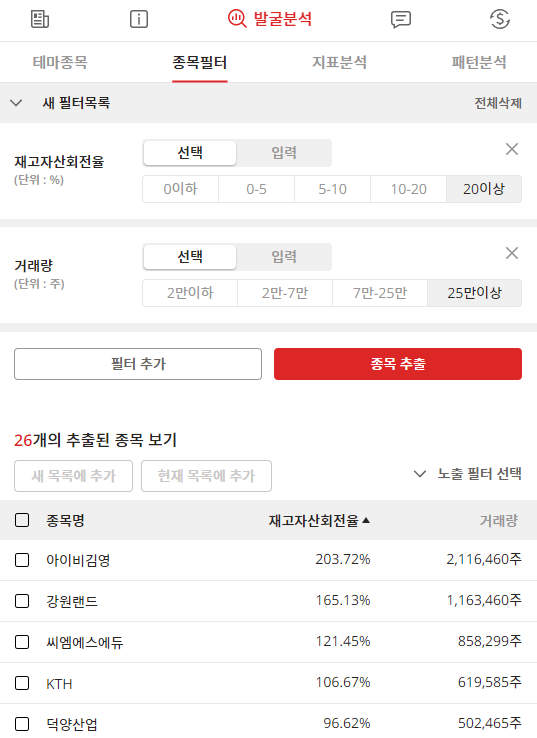
Task: Switch to the 테마종목 tab
Action: click(60, 62)
